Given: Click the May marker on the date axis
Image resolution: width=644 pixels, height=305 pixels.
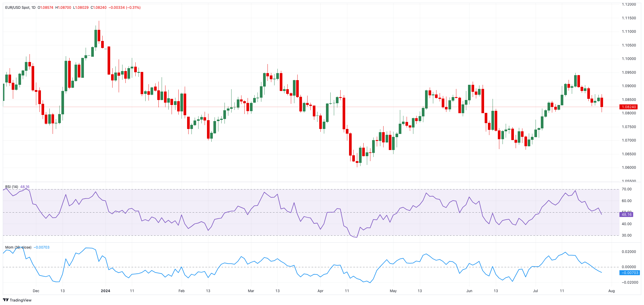Looking at the screenshot, I should pos(393,291).
